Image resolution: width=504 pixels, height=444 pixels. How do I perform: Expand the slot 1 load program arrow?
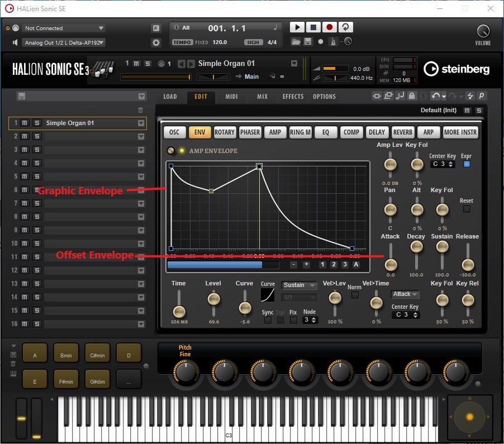tap(141, 123)
